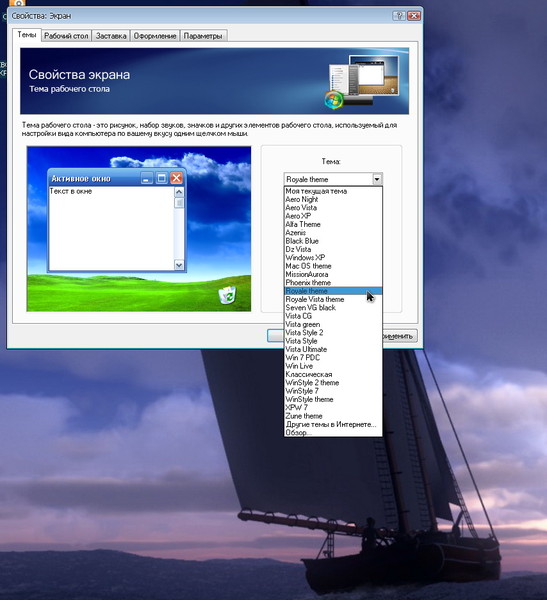The image size is (547, 600).
Task: Pick the Dz Vista theme
Action: 333,249
